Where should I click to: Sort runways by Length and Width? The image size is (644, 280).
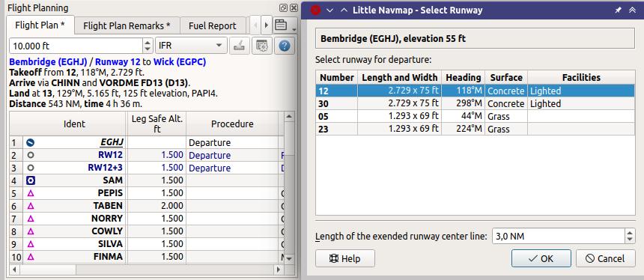400,77
